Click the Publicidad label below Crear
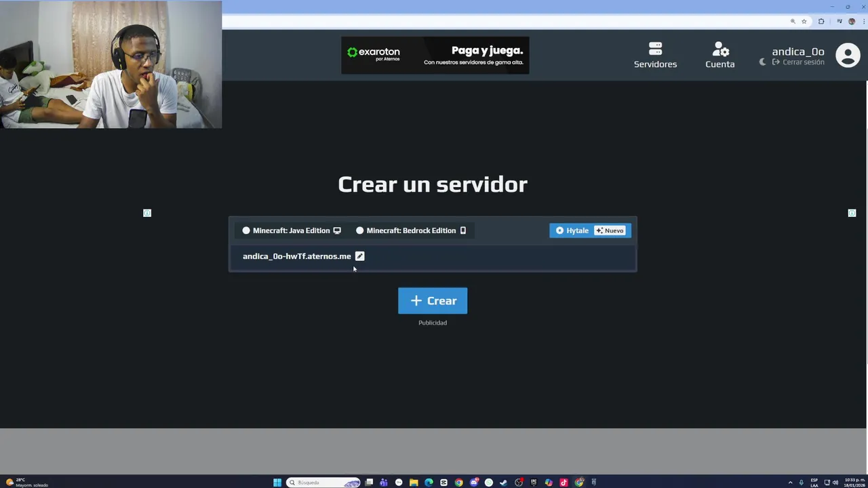The width and height of the screenshot is (868, 488). pos(433,323)
